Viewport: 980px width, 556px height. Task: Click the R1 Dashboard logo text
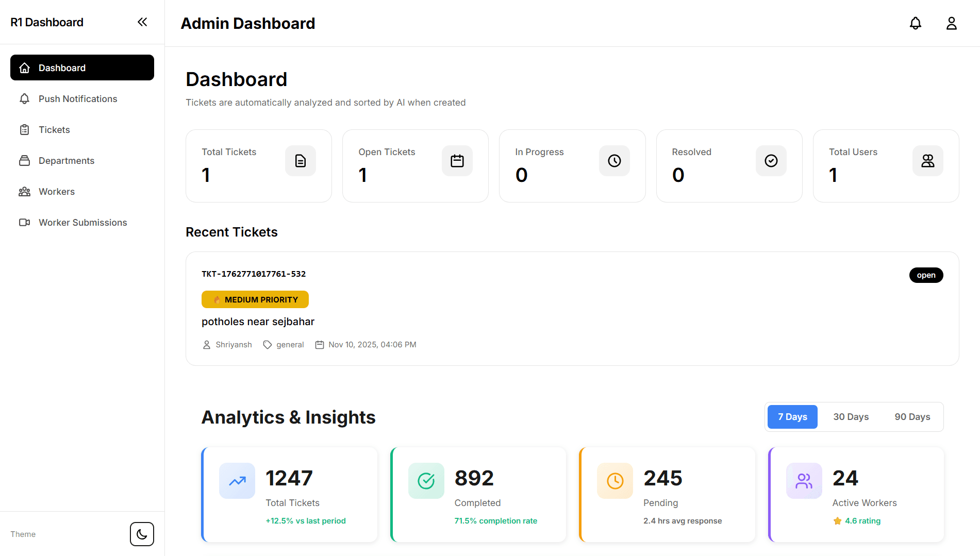coord(47,22)
